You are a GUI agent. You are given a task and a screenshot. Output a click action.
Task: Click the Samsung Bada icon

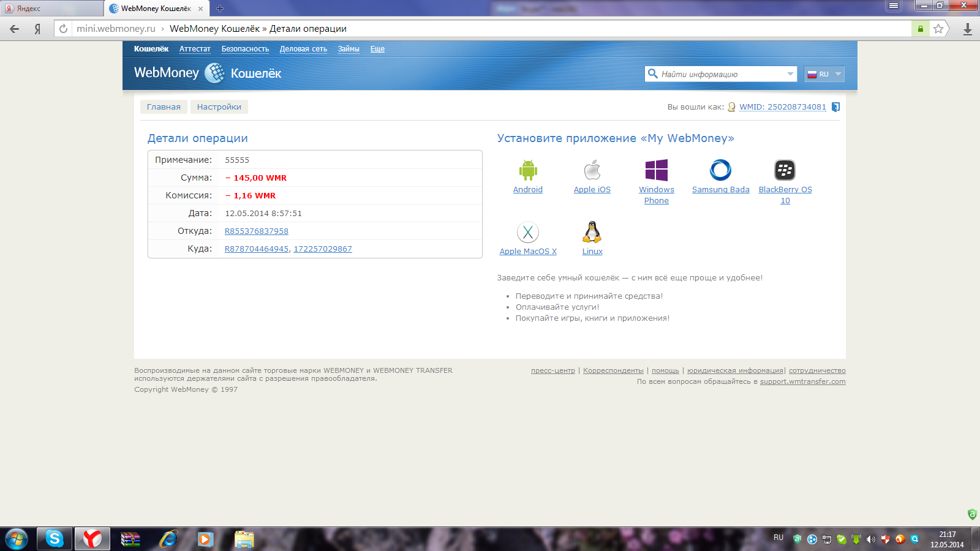pos(720,170)
